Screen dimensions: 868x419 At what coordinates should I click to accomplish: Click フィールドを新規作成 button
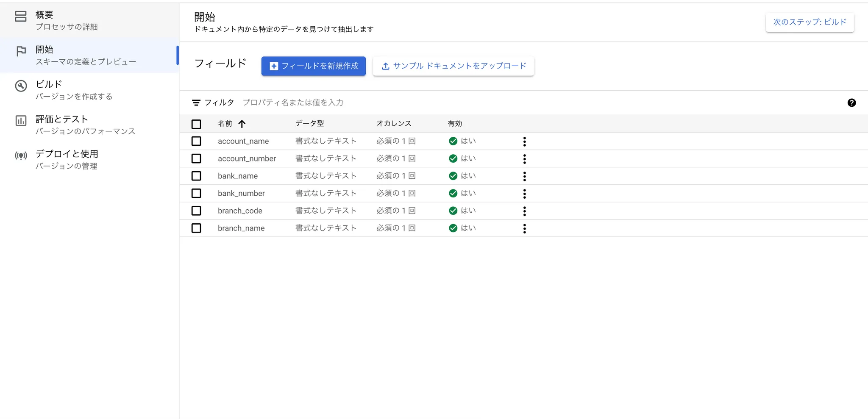pyautogui.click(x=314, y=66)
